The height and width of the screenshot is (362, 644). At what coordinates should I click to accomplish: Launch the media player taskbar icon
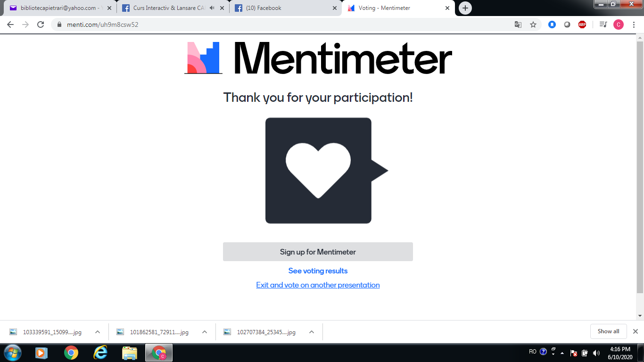pyautogui.click(x=41, y=353)
